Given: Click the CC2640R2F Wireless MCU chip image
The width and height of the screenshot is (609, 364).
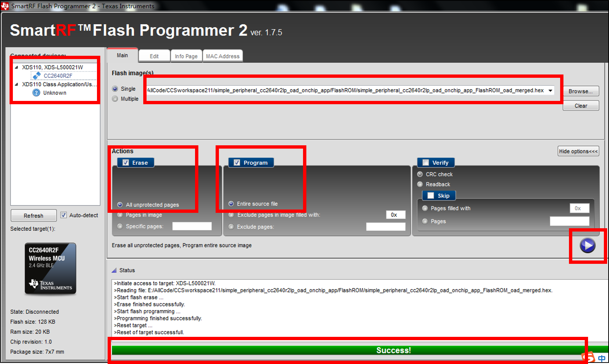Looking at the screenshot, I should click(50, 268).
